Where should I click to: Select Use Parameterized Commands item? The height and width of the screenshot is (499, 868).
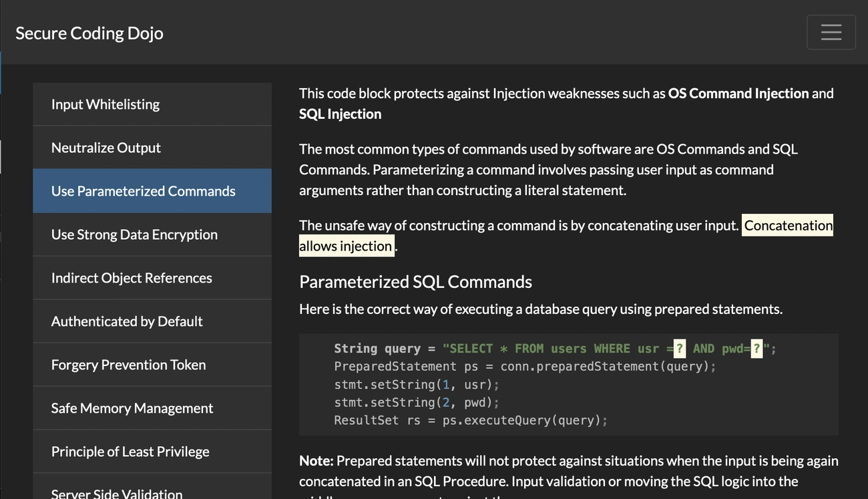pyautogui.click(x=152, y=191)
